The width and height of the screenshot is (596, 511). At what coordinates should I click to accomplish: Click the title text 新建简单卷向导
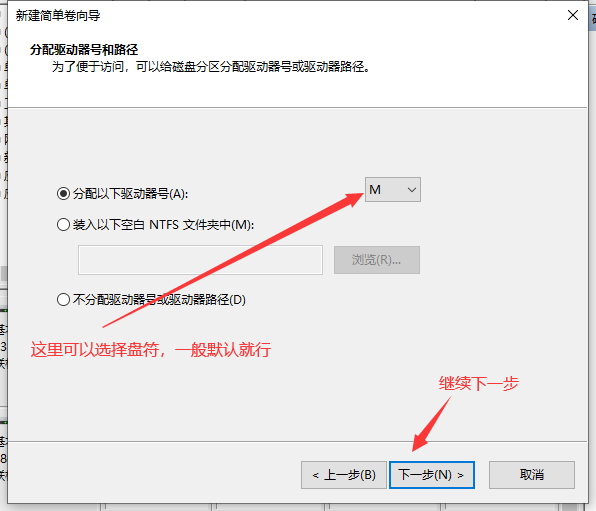(58, 16)
